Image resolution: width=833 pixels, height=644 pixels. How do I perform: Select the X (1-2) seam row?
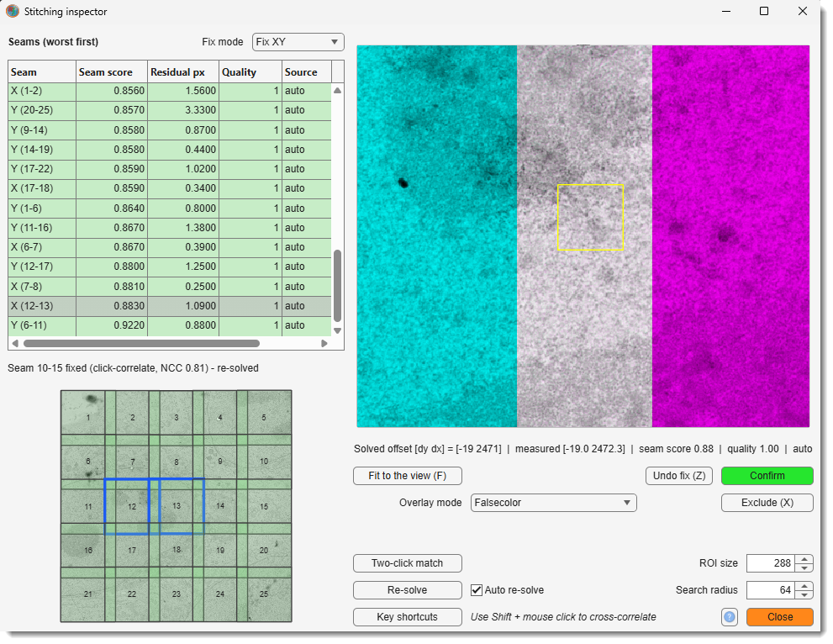[170, 91]
